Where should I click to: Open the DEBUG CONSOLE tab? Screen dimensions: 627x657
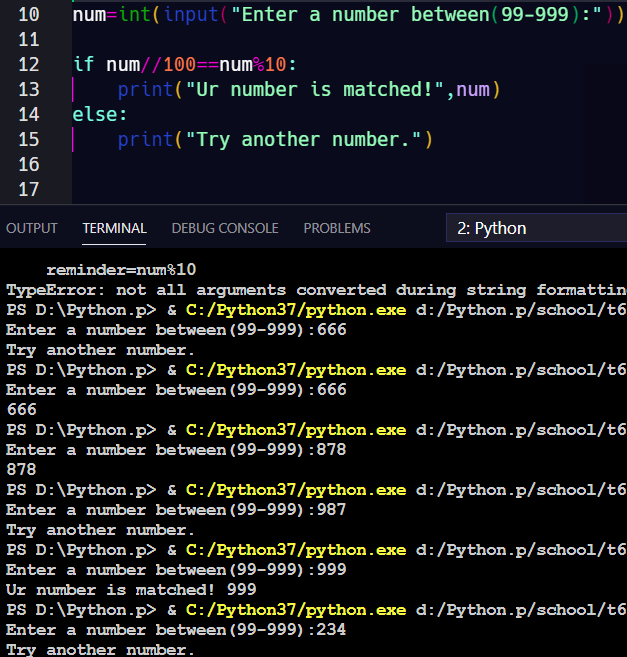point(225,228)
